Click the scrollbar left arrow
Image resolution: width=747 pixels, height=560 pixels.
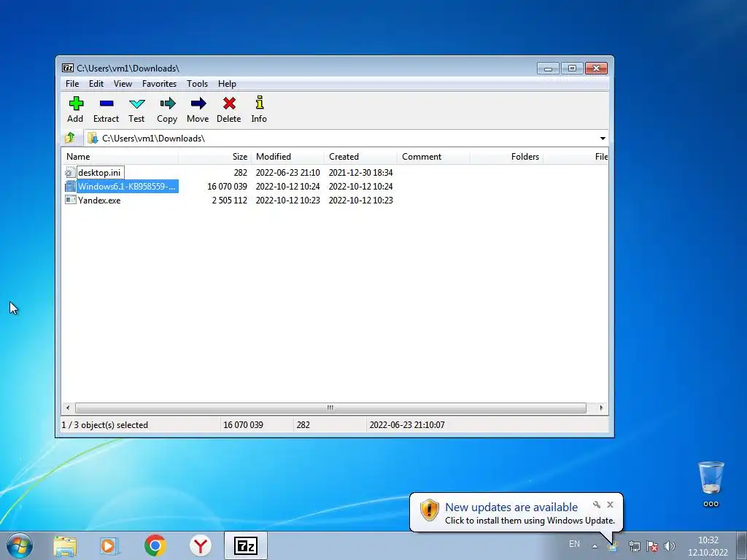pos(68,408)
